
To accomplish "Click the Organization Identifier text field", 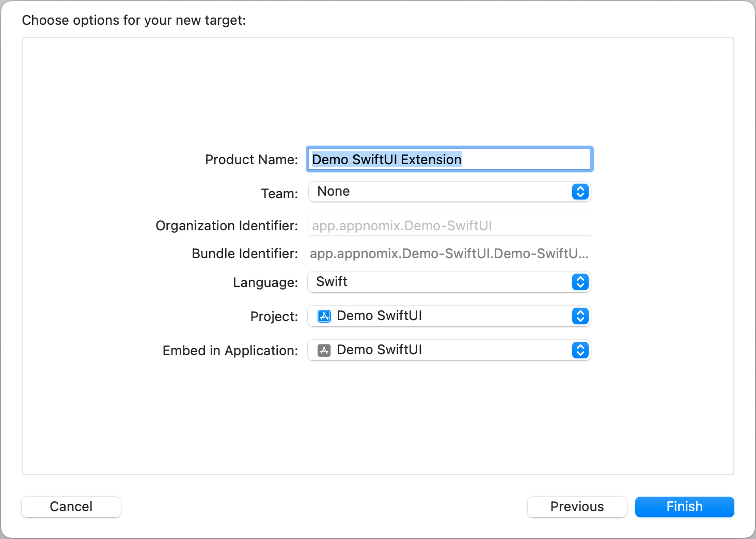I will pyautogui.click(x=449, y=226).
